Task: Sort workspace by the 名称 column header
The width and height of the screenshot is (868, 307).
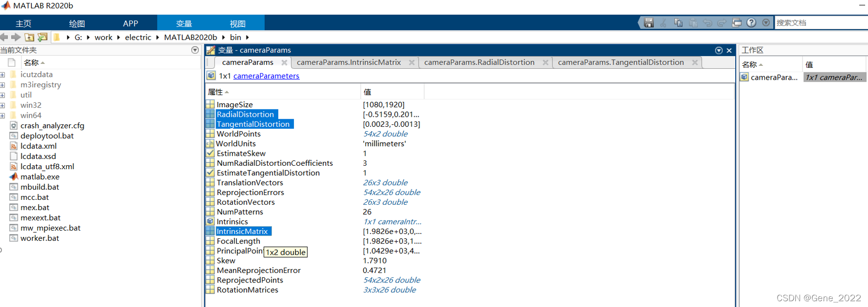Action: [770, 64]
